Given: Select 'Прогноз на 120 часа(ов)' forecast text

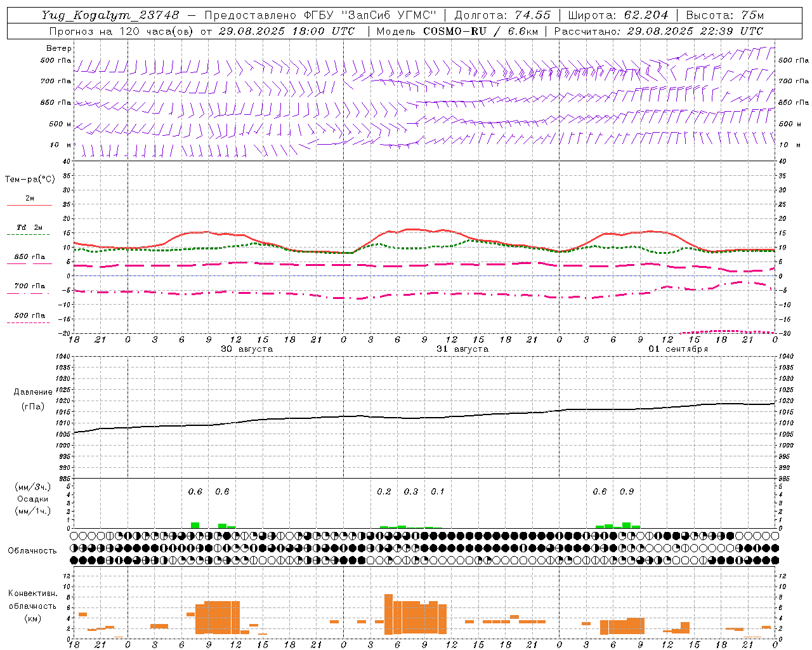Looking at the screenshot, I should pos(121,31).
